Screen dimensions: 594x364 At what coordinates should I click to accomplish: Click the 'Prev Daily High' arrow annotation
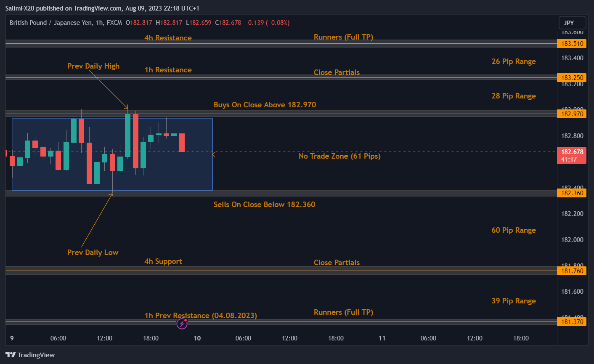pos(93,66)
